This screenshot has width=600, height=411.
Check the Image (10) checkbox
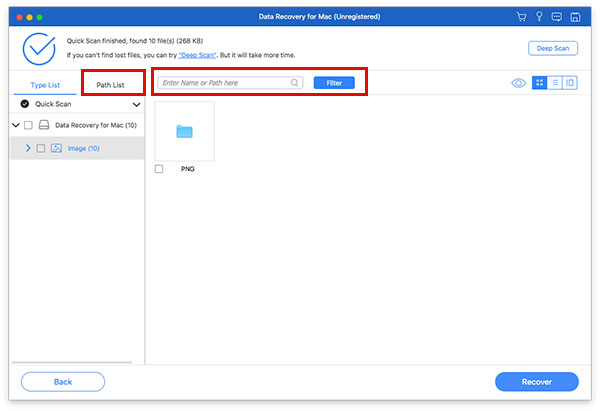click(x=41, y=148)
